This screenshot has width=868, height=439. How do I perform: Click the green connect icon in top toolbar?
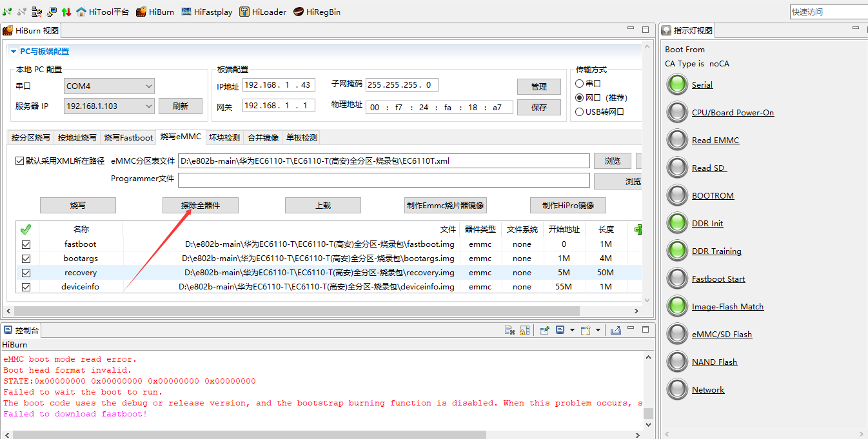7,12
